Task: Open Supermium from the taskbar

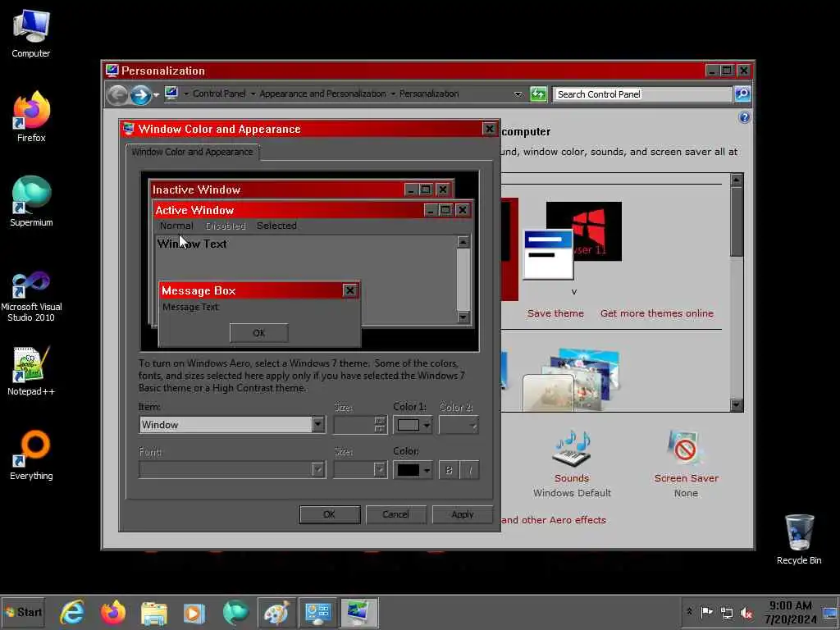Action: pyautogui.click(x=235, y=612)
